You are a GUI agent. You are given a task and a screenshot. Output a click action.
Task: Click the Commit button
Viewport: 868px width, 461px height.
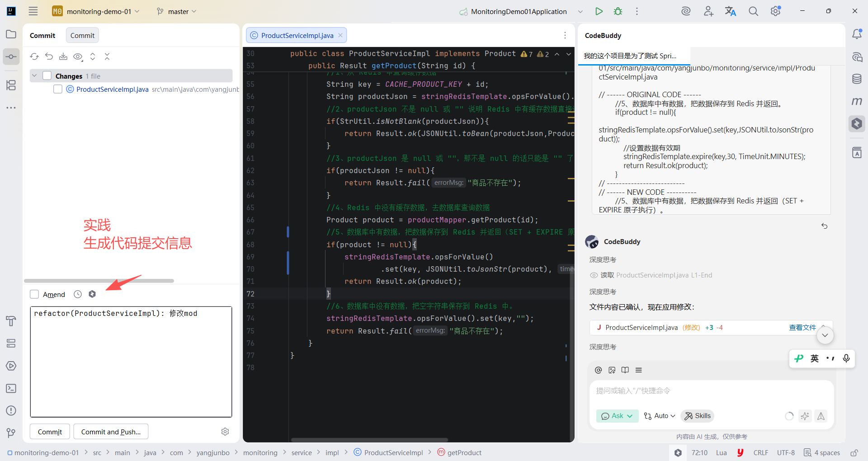pos(50,432)
